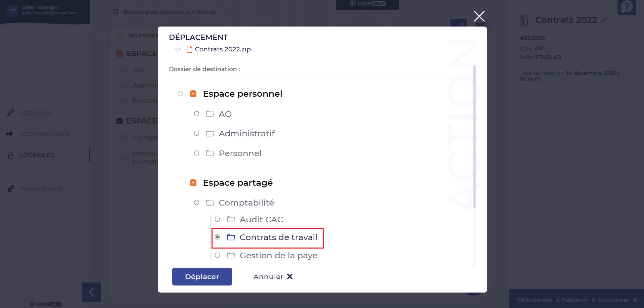
Task: Select the Audit CAC radio button
Action: point(217,219)
